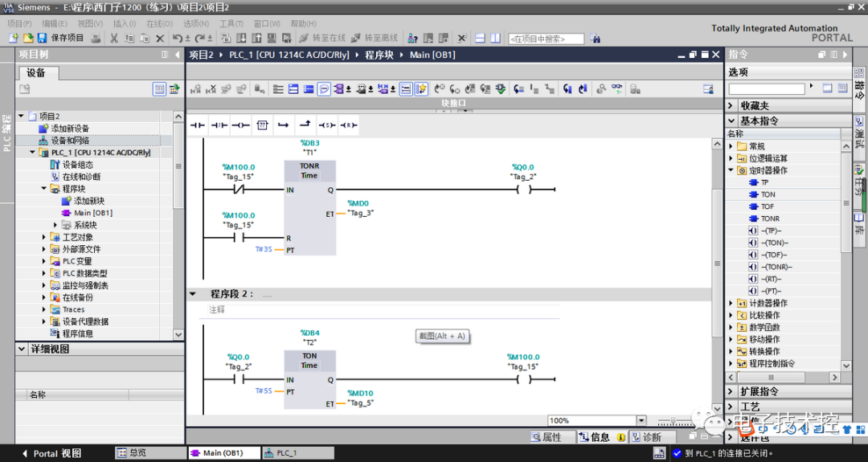Click the instructions panel search input field
868x462 pixels.
(x=767, y=88)
